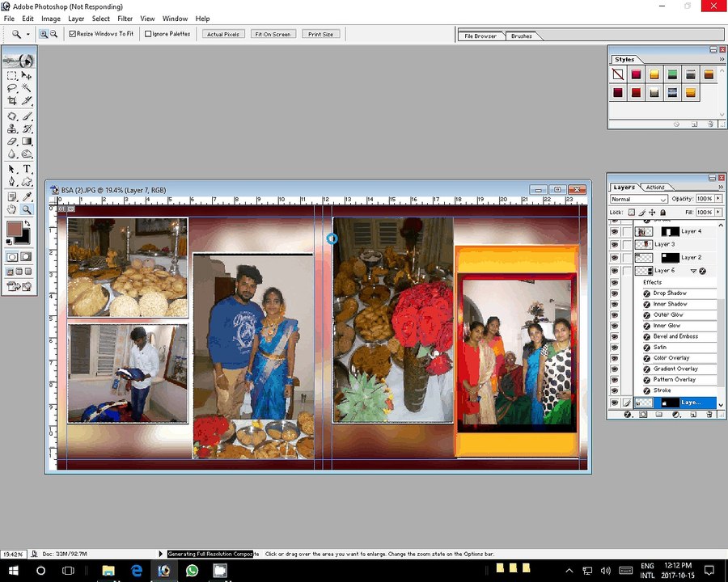This screenshot has width=728, height=582.
Task: Click Actual Pixels button
Action: [223, 34]
